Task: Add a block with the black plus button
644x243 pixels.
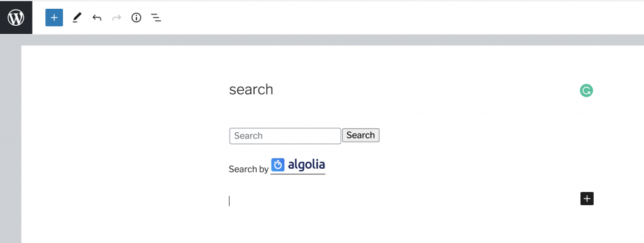Action: click(587, 198)
